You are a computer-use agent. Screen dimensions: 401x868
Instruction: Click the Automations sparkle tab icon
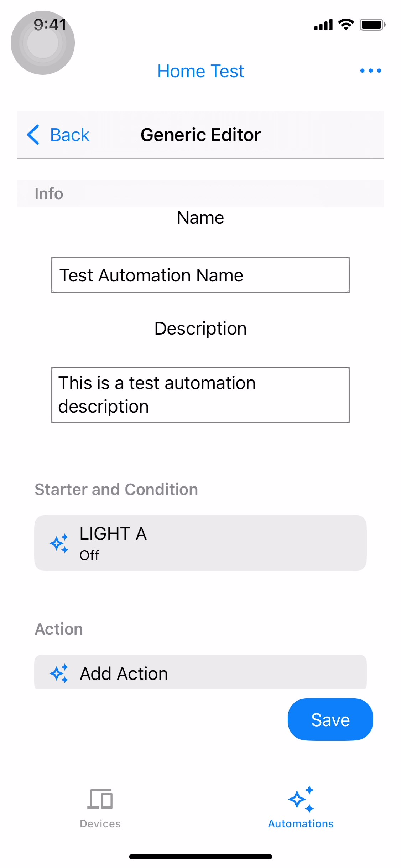click(x=301, y=799)
